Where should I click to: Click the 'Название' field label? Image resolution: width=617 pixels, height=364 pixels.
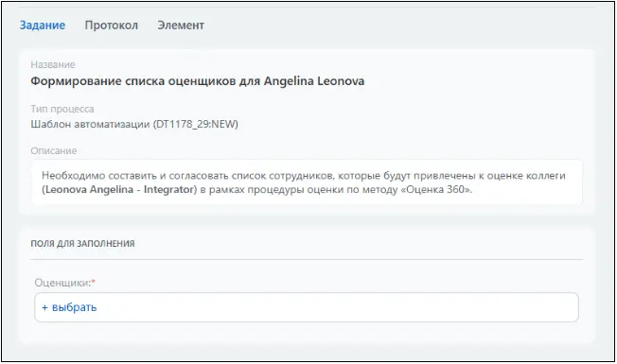tap(53, 64)
